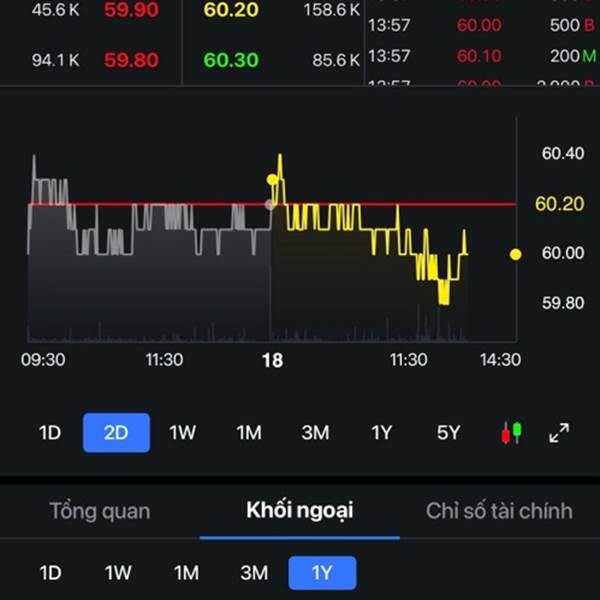The width and height of the screenshot is (600, 600).
Task: Click the yellow dot at chart start of day 18
Action: 272,179
